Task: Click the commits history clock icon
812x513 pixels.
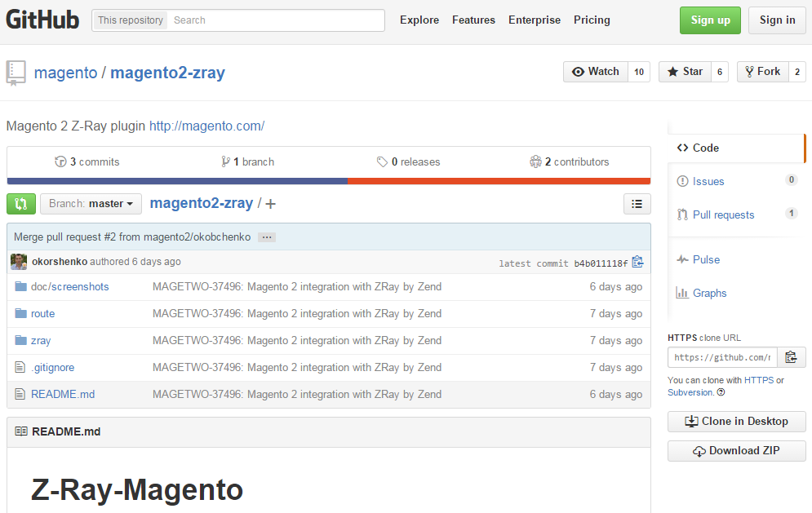Action: coord(60,162)
